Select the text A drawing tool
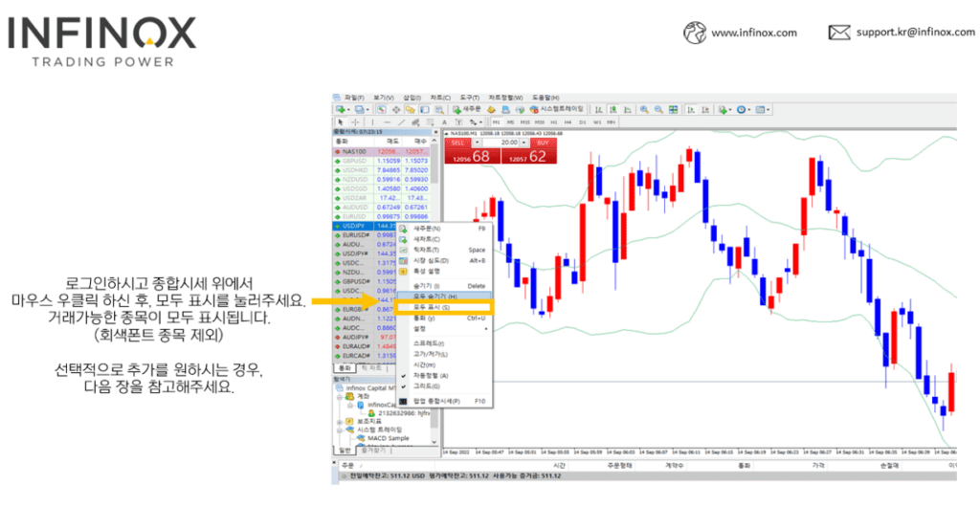Screen dimensions: 980x507 click(444, 121)
